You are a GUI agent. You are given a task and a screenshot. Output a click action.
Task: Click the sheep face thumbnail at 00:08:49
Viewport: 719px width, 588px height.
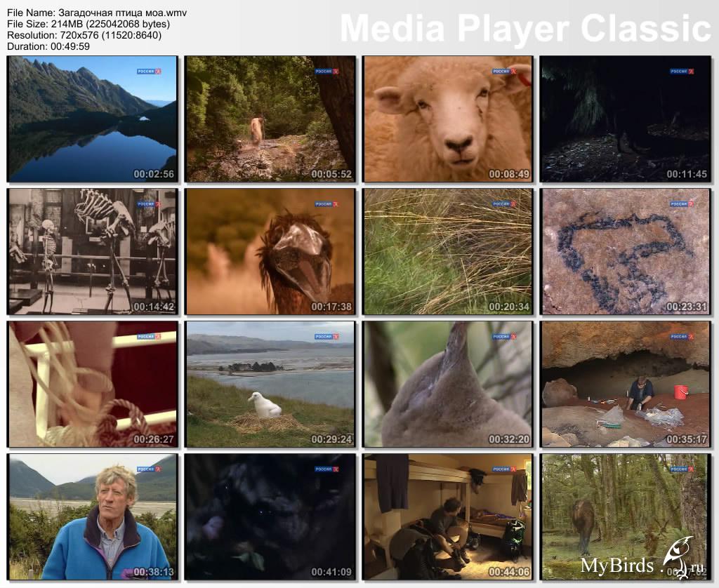pyautogui.click(x=447, y=119)
